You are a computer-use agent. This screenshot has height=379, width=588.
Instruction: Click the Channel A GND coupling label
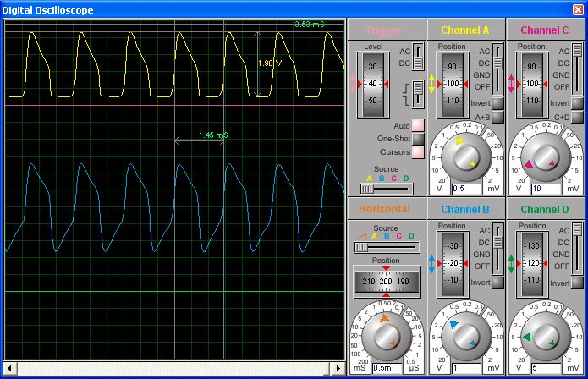(x=481, y=75)
